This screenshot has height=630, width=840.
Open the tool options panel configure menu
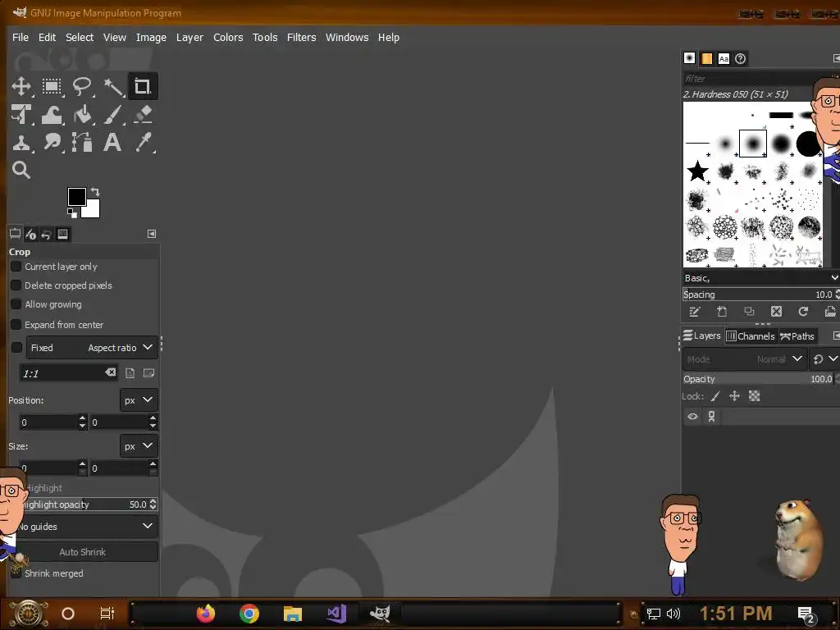click(152, 234)
